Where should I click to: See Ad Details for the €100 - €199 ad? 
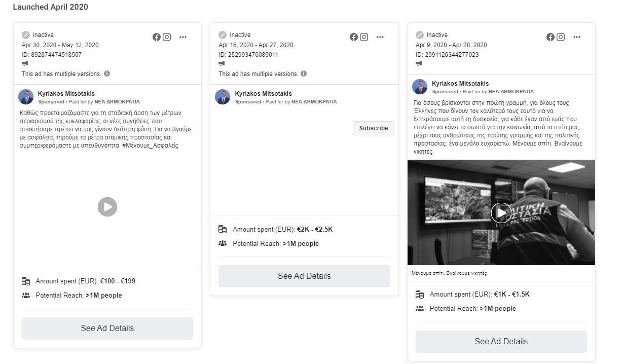107,329
